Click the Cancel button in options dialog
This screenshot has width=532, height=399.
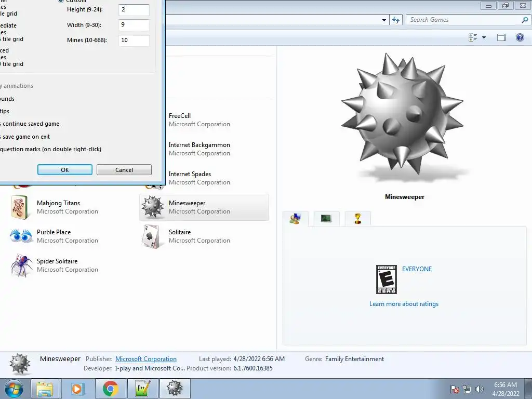coord(124,170)
